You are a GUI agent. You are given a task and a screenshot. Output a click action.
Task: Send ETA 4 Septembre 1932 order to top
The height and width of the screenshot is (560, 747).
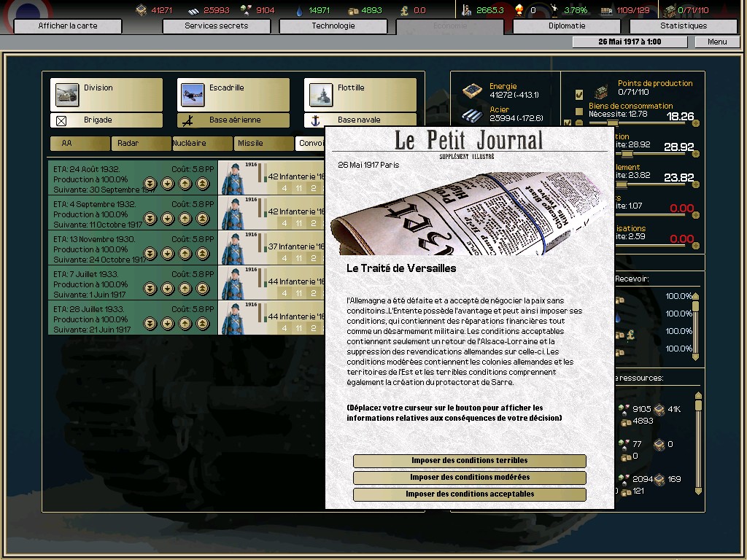click(203, 219)
